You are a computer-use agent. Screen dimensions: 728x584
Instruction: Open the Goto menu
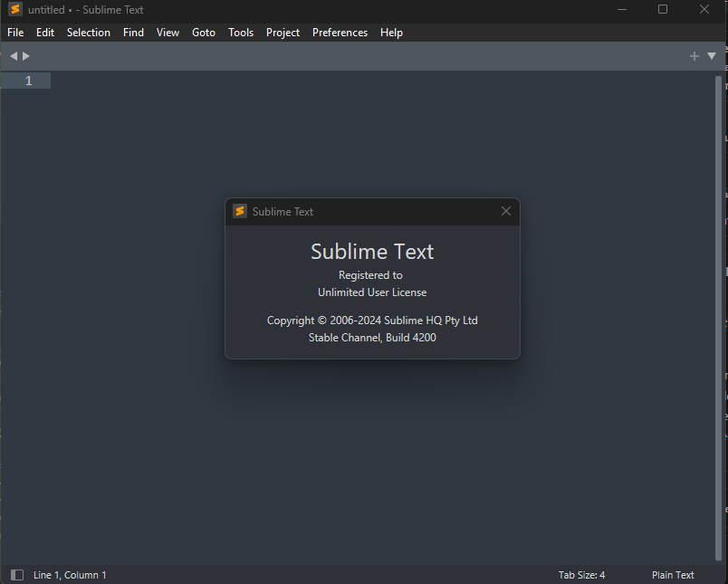pos(204,33)
